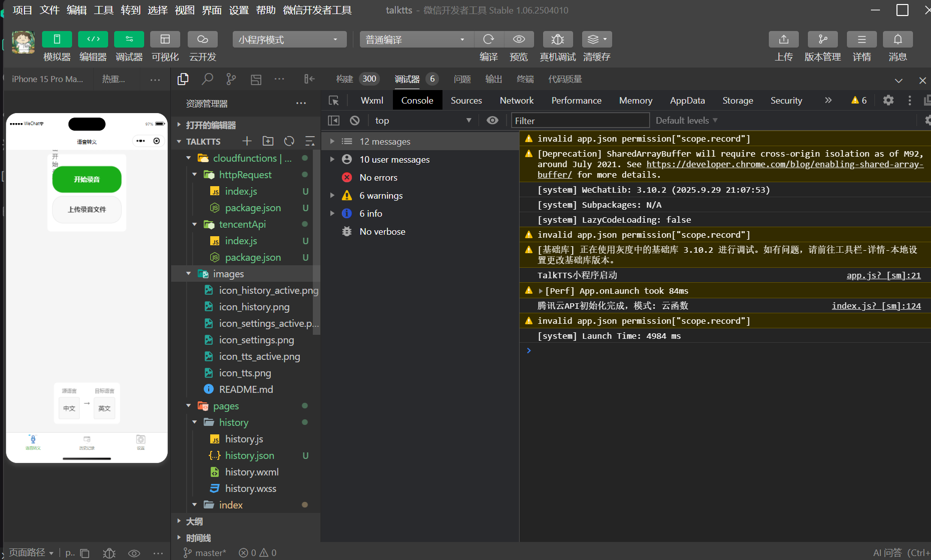
Task: Open README.md in the explorer
Action: [246, 389]
